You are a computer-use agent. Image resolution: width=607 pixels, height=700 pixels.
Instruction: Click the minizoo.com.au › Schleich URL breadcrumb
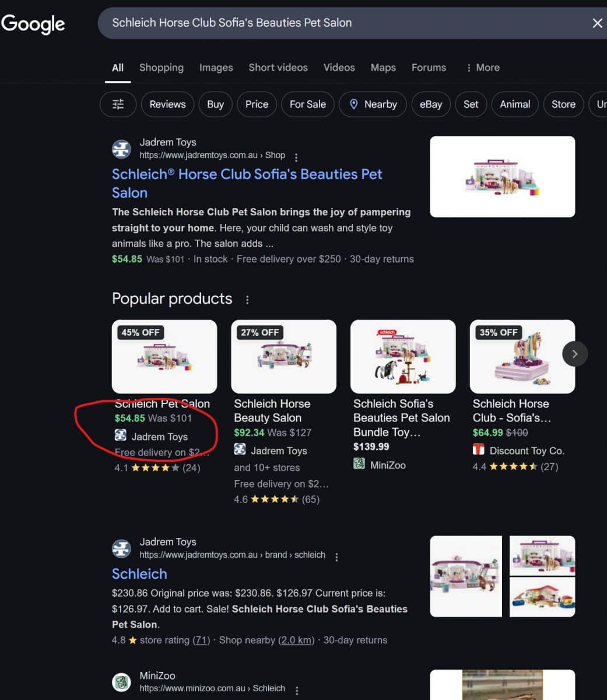pyautogui.click(x=212, y=688)
